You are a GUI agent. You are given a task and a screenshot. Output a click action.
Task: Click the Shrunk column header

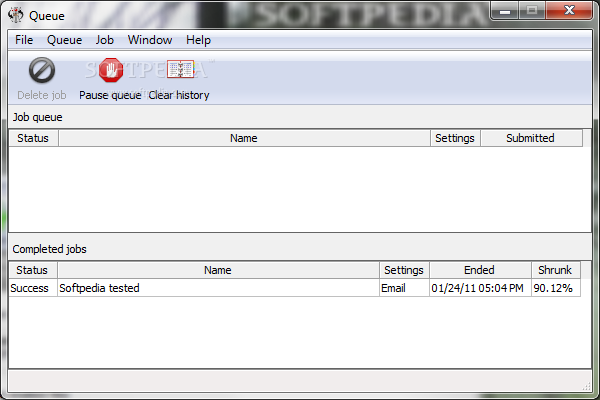click(x=556, y=270)
